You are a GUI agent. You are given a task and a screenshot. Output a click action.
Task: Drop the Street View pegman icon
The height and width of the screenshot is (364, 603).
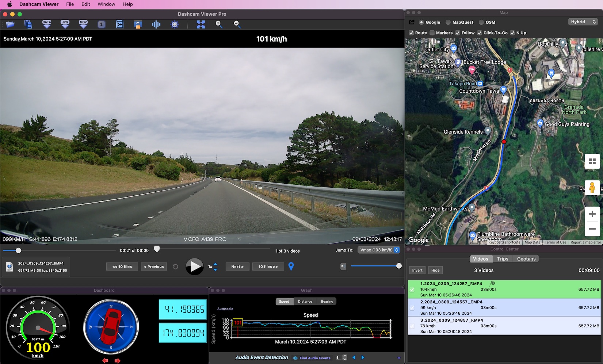pos(592,188)
